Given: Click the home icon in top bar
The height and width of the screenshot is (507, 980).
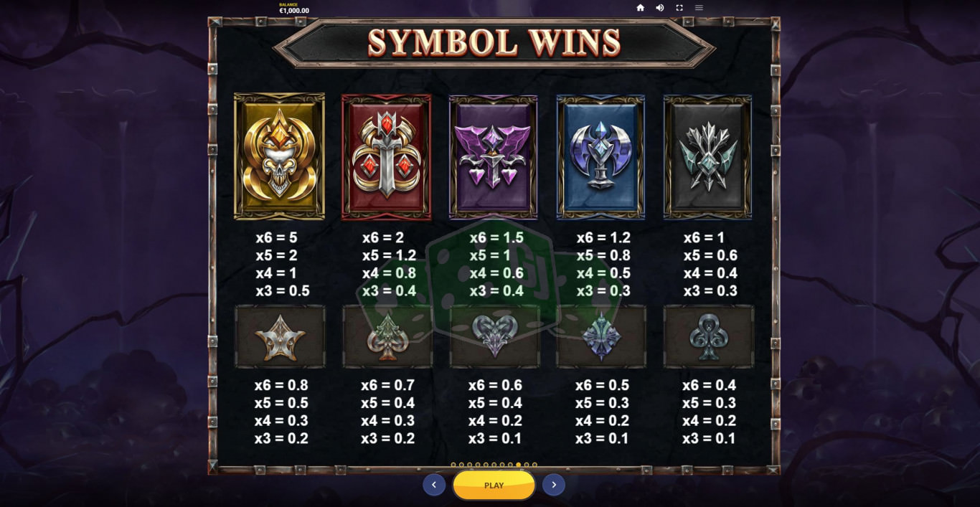Looking at the screenshot, I should [x=641, y=8].
